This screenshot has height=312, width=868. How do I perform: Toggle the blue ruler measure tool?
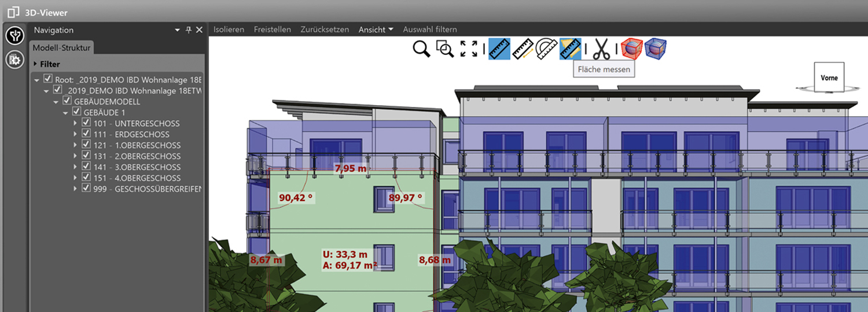[499, 49]
